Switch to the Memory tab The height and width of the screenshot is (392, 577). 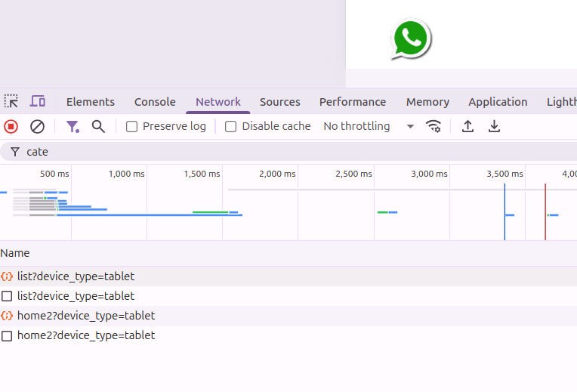(427, 102)
